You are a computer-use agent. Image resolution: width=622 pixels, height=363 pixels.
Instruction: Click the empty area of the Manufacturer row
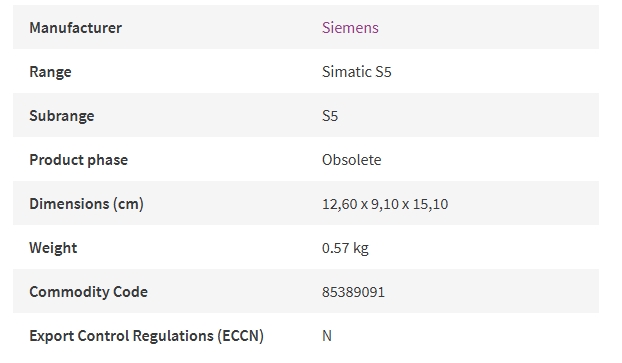click(488, 27)
